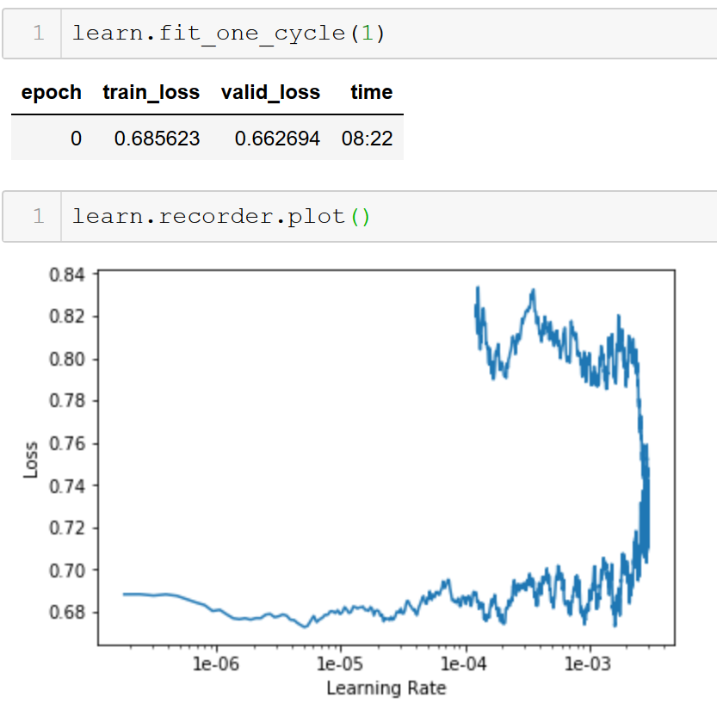
Task: Click the Learning Rate axis label
Action: (x=386, y=688)
